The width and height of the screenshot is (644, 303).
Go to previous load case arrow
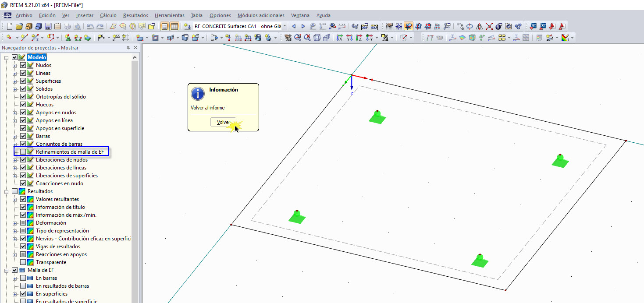coord(294,26)
